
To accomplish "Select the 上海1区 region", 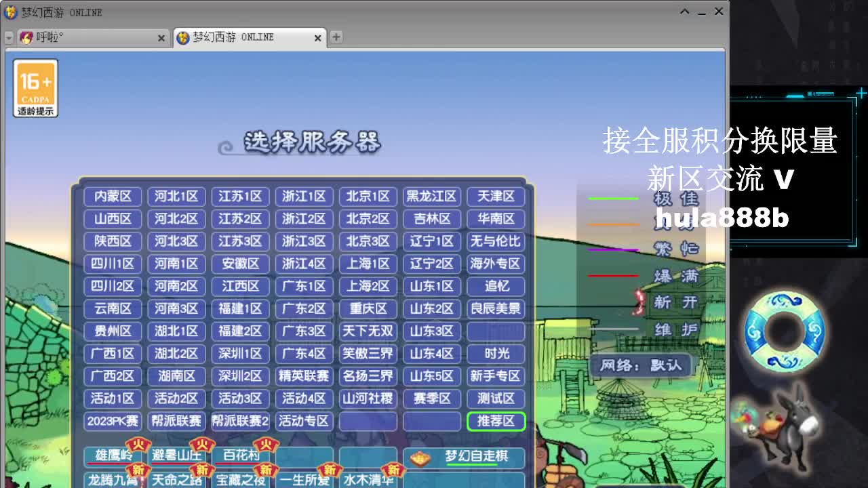I will click(368, 264).
